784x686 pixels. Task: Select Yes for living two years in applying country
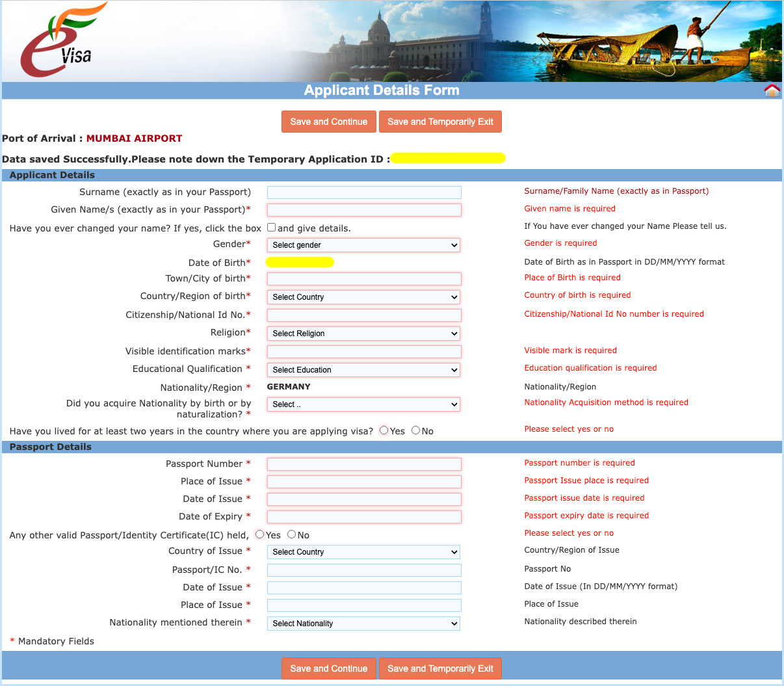[x=384, y=430]
